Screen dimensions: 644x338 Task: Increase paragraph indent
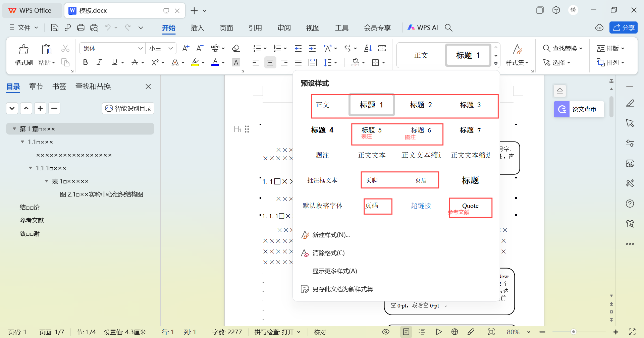[312, 48]
